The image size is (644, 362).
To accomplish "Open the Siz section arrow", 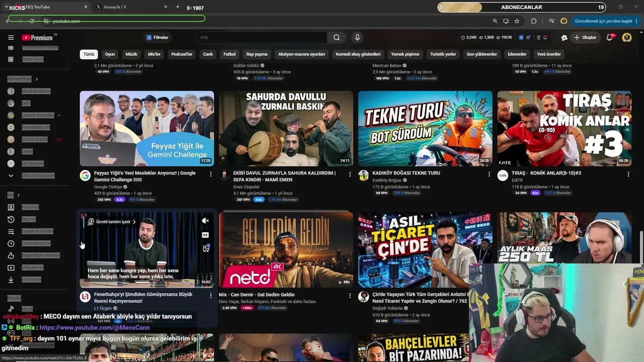I will coord(18,195).
